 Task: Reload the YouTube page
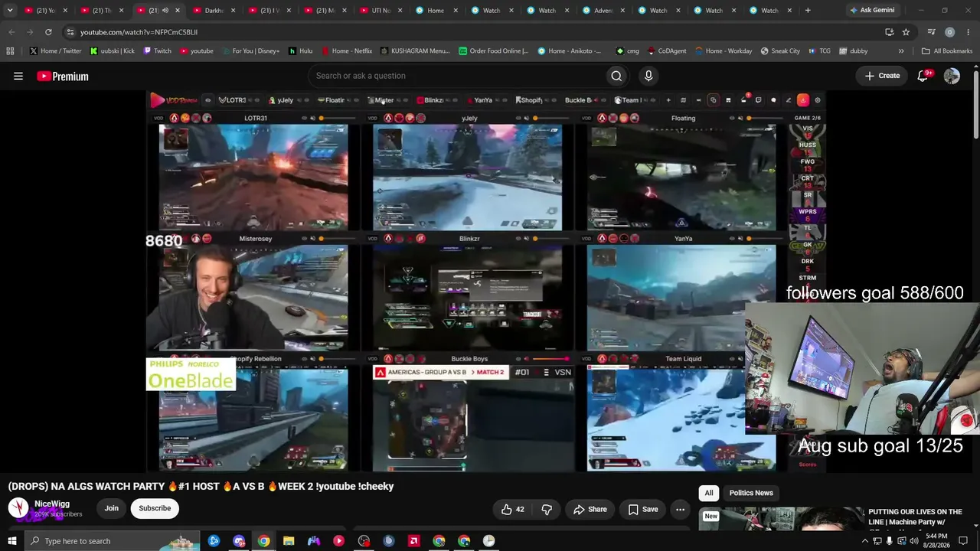pyautogui.click(x=48, y=32)
